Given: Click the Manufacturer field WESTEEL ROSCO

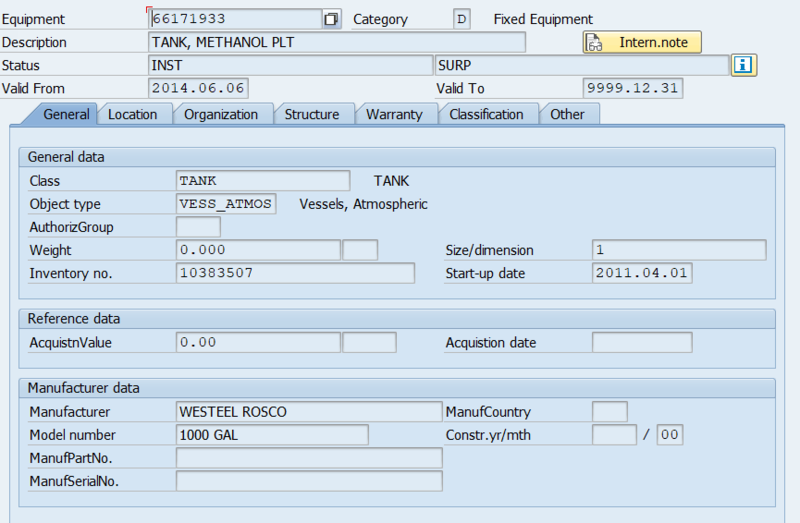Looking at the screenshot, I should click(308, 412).
